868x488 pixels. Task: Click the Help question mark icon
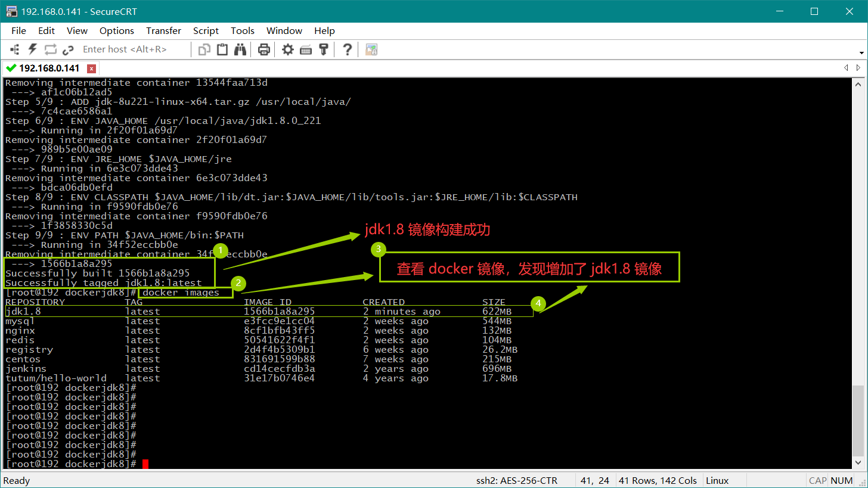(x=348, y=49)
